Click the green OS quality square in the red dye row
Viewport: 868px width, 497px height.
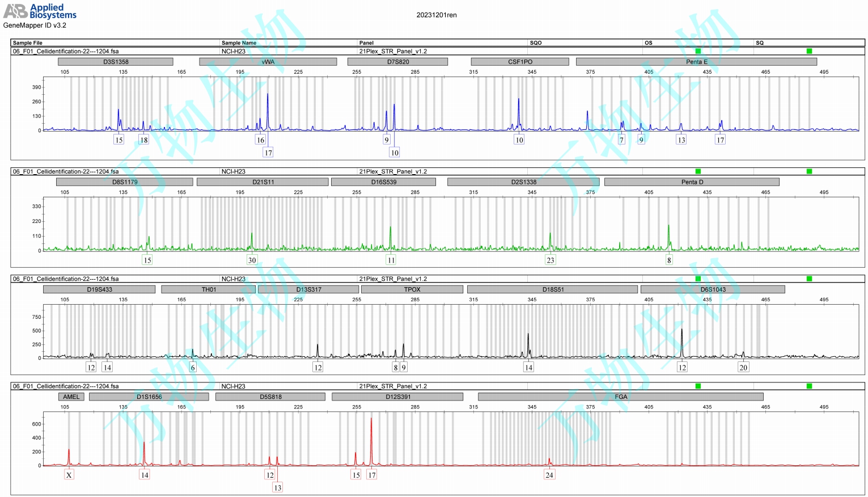coord(698,386)
